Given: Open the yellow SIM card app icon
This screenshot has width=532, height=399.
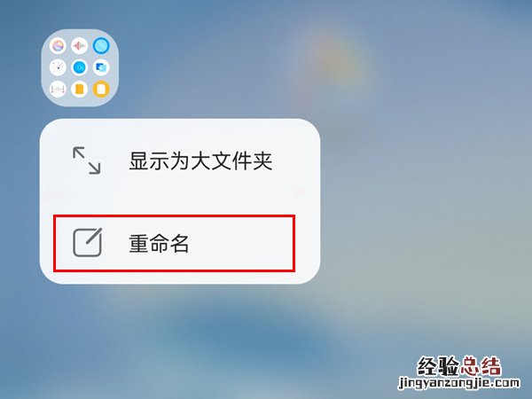Looking at the screenshot, I should [80, 90].
